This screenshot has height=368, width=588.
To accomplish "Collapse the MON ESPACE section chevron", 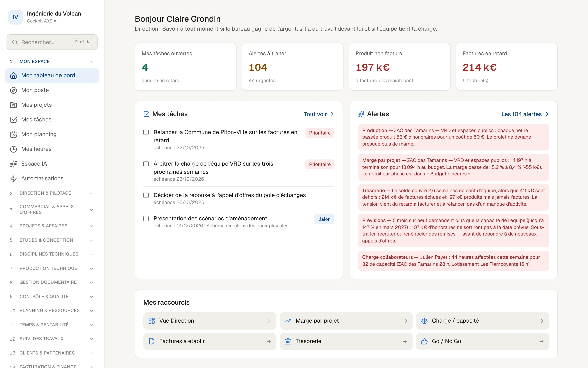I will [91, 62].
